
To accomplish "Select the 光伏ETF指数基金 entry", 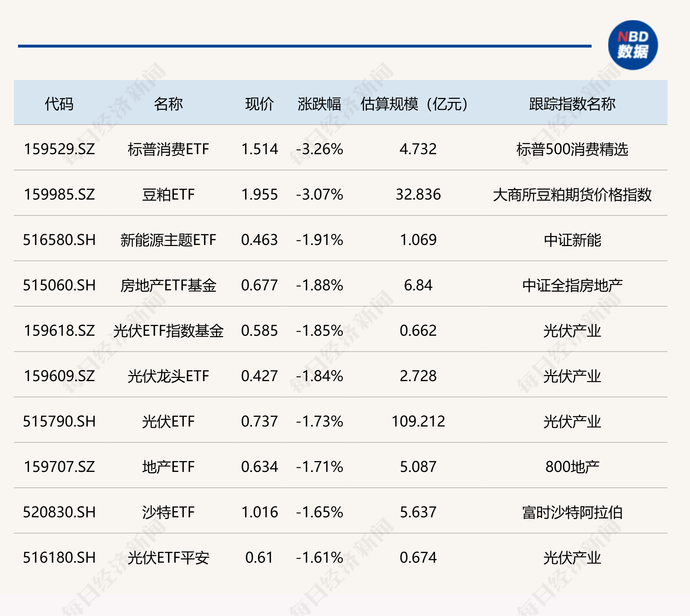I will [x=169, y=331].
